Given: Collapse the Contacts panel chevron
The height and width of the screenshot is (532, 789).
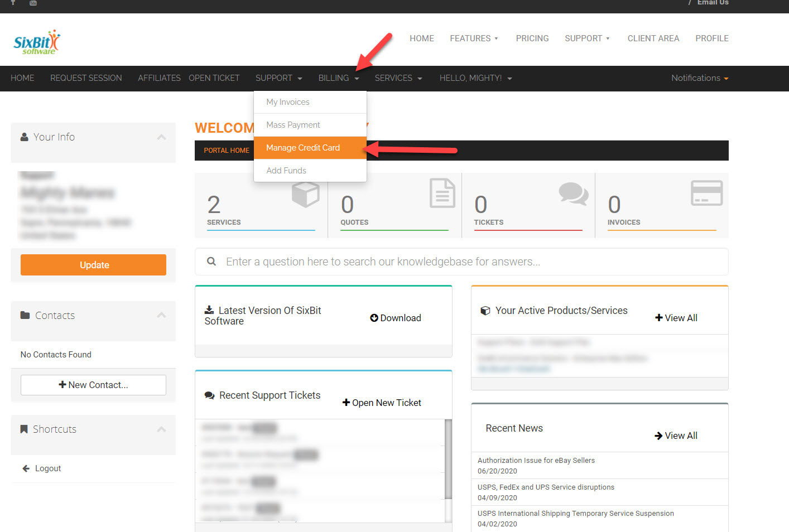Looking at the screenshot, I should 162,315.
